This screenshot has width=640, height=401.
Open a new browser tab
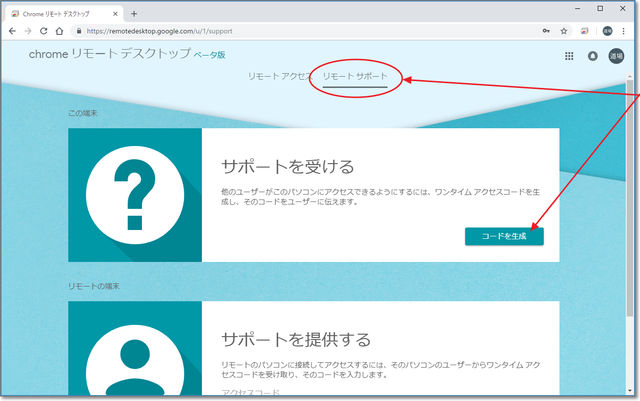(x=134, y=13)
